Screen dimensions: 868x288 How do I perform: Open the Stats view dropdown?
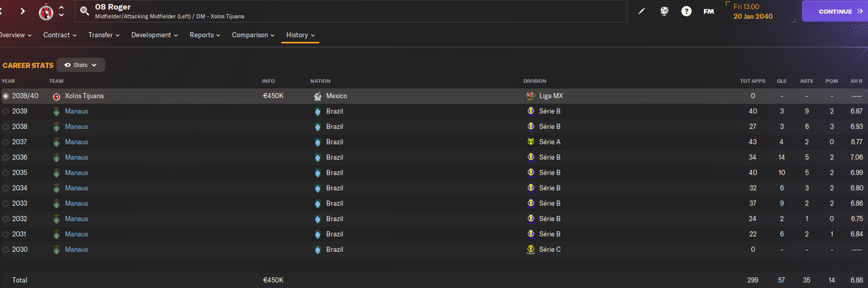81,65
